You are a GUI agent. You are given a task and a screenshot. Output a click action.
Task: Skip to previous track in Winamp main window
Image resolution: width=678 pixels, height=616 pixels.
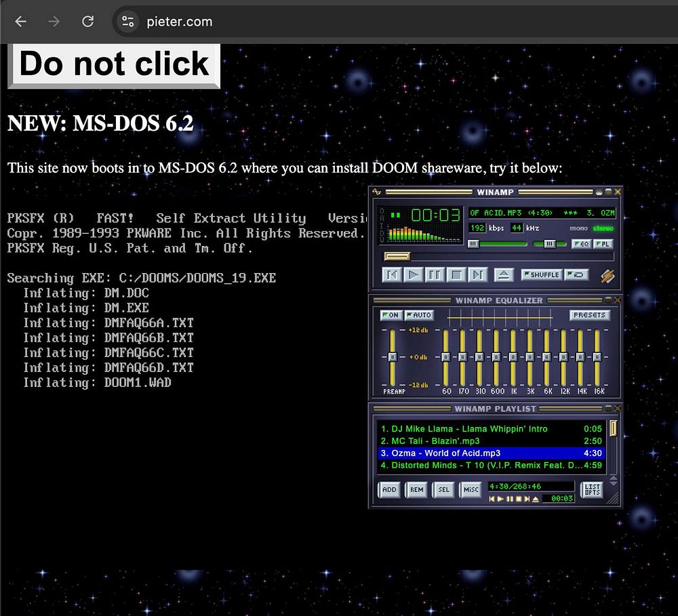tap(392, 275)
